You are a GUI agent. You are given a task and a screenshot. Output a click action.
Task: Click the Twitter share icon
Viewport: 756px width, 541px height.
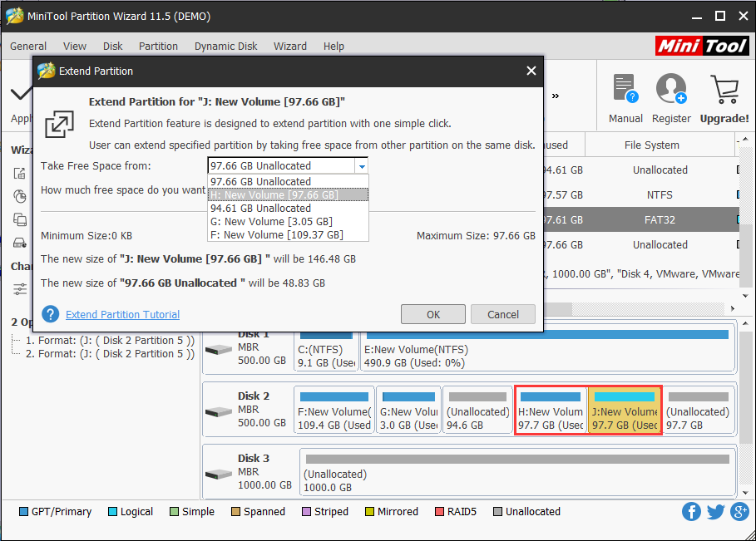pos(715,512)
